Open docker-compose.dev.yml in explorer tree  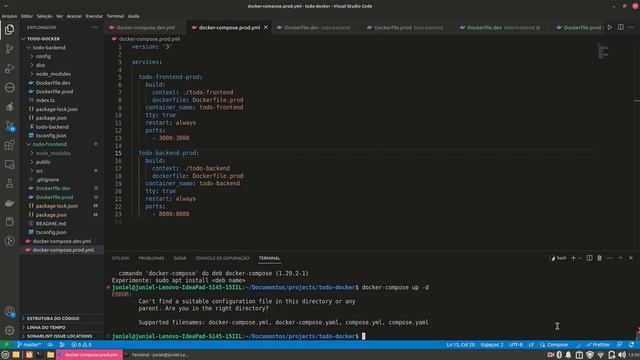[62, 241]
